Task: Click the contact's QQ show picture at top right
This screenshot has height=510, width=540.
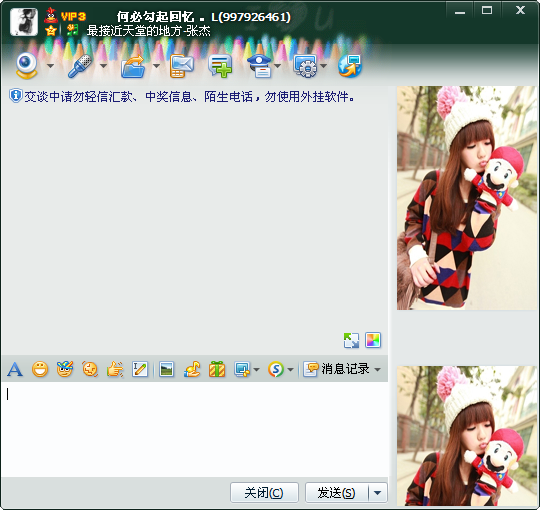Action: pos(467,198)
